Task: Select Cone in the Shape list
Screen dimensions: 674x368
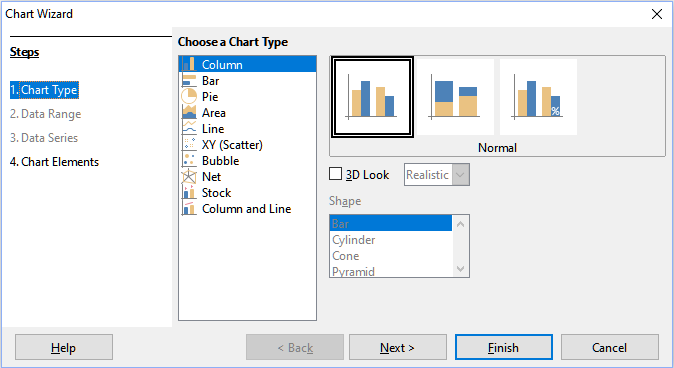Action: point(391,255)
